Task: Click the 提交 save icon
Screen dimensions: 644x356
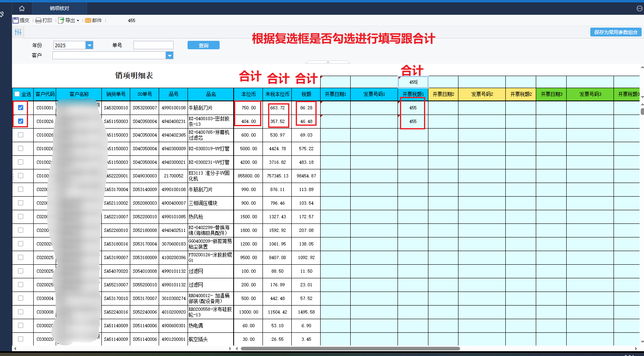Action: [x=15, y=20]
